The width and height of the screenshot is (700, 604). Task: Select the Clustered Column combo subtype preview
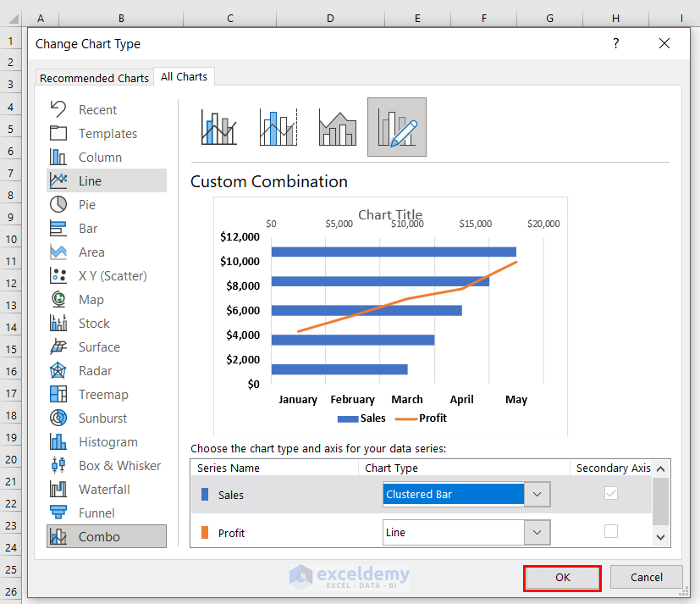point(218,127)
